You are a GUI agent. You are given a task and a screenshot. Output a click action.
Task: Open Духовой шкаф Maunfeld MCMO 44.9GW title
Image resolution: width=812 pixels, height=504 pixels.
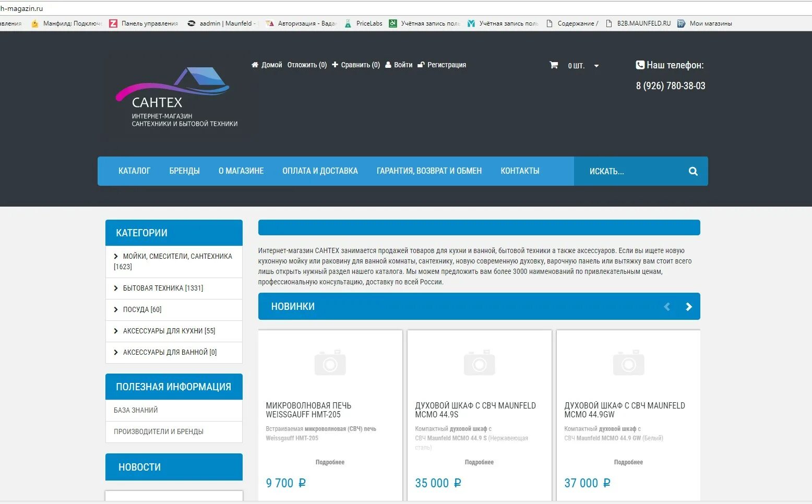pyautogui.click(x=625, y=410)
